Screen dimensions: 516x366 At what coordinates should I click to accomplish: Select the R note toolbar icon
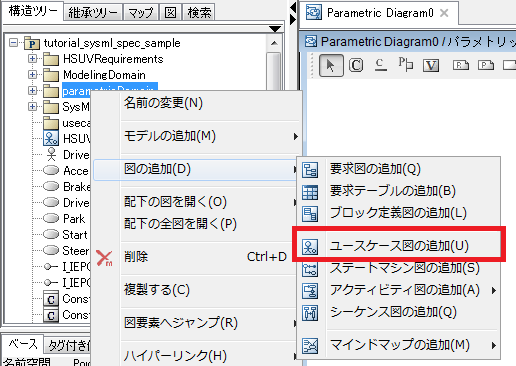tap(461, 65)
